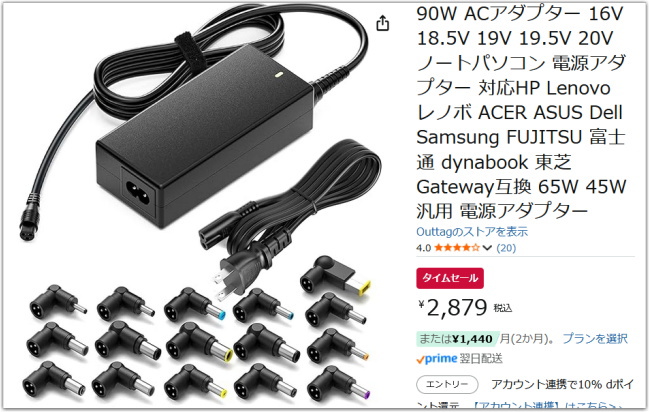Click the green LED indicator on adapter

click(279, 75)
